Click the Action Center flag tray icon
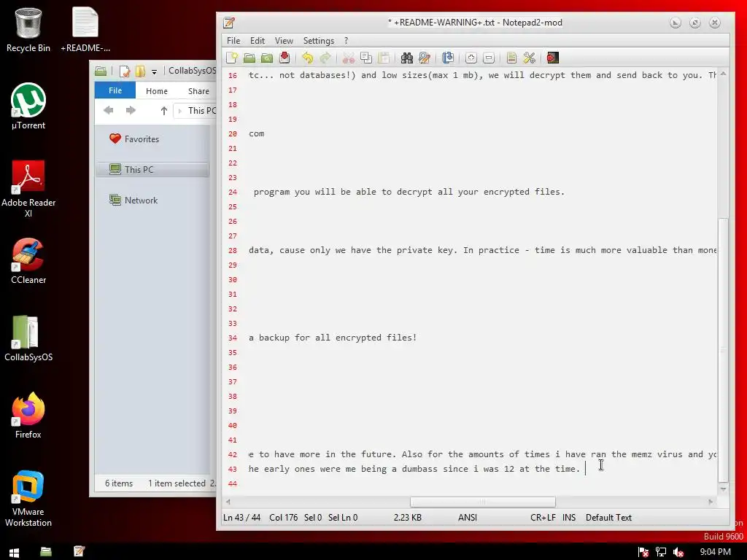Viewport: 747px width, 560px height. click(x=643, y=553)
